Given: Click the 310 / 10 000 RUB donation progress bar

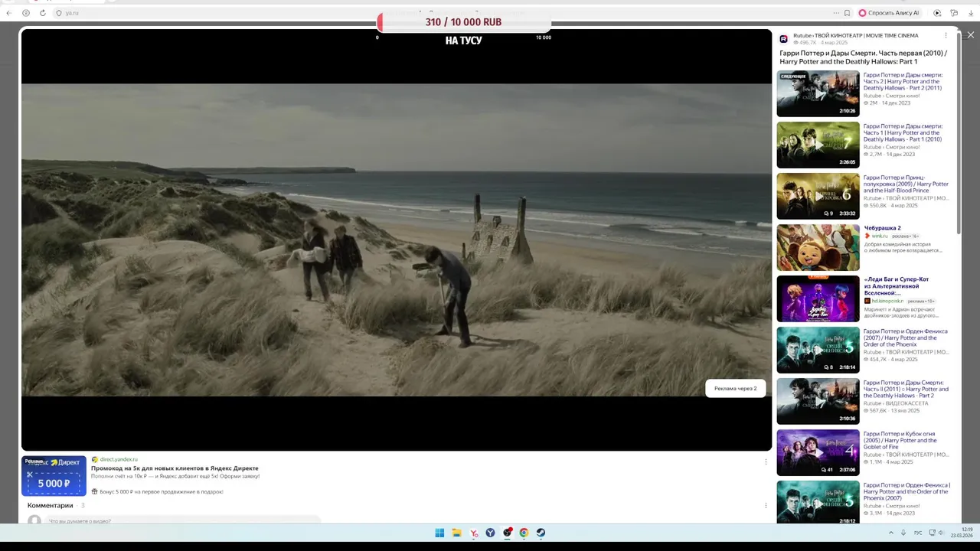Looking at the screenshot, I should pyautogui.click(x=463, y=22).
